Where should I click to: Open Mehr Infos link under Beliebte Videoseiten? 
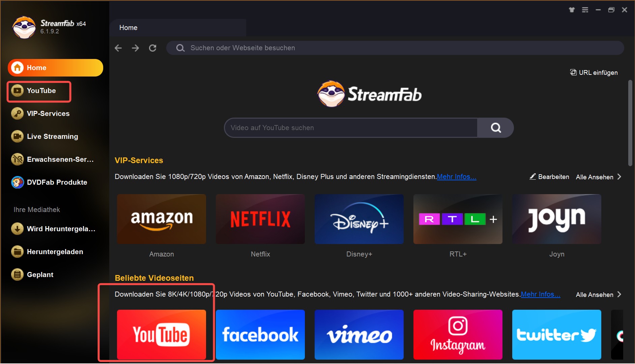[541, 294]
